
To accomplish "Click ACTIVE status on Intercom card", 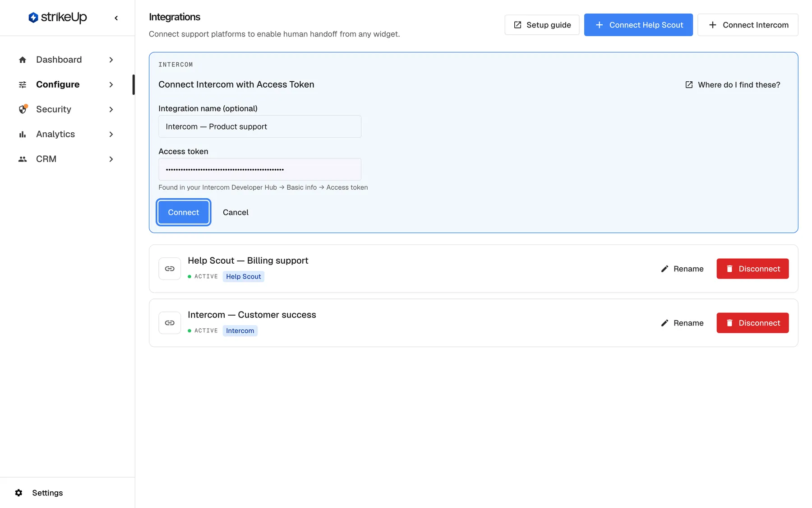I will pos(203,331).
